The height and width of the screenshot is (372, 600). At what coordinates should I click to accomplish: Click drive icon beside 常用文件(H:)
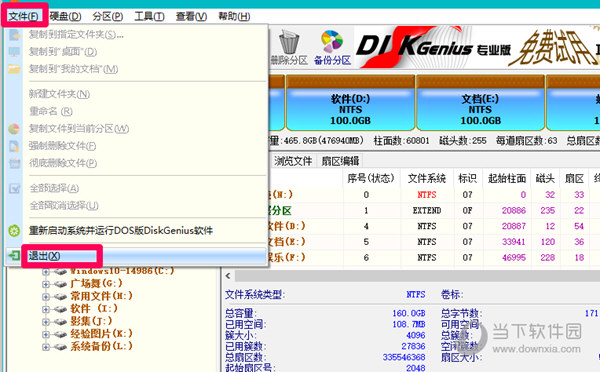pyautogui.click(x=60, y=297)
